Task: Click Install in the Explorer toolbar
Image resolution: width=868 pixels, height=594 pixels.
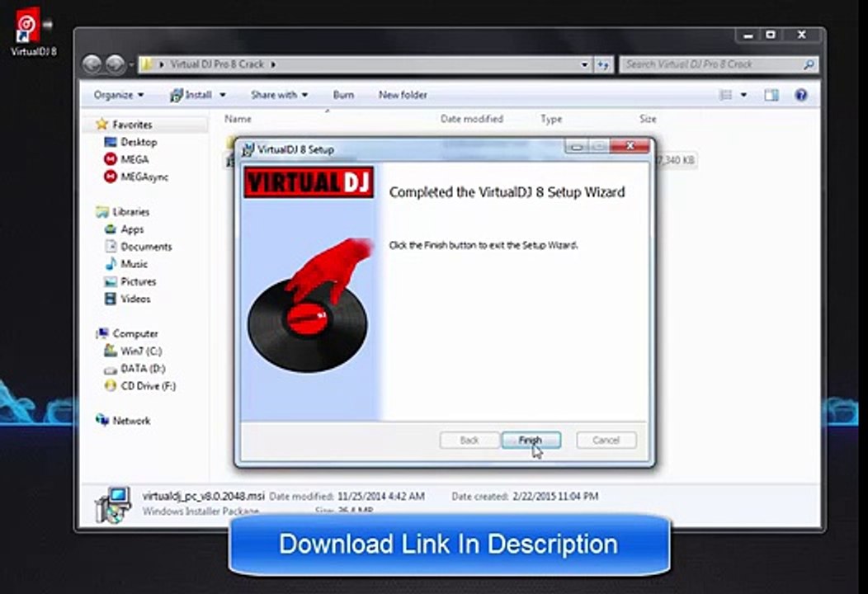Action: tap(191, 95)
